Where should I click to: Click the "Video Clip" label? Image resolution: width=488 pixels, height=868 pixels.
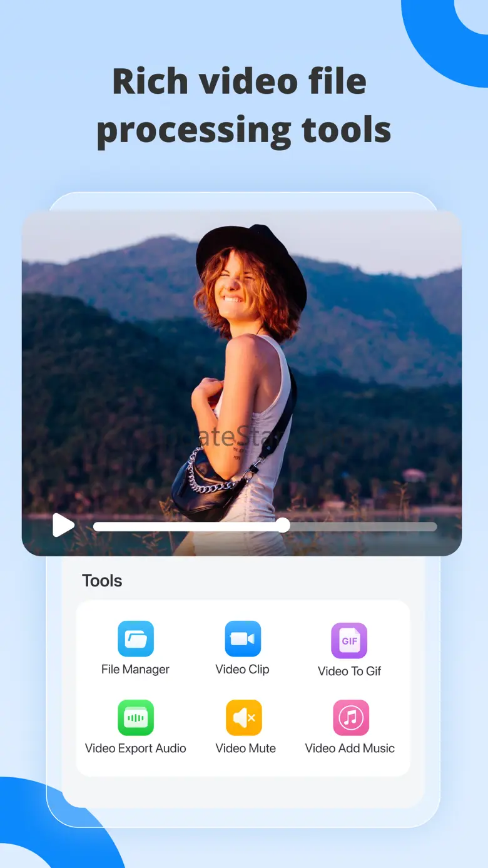click(x=242, y=670)
